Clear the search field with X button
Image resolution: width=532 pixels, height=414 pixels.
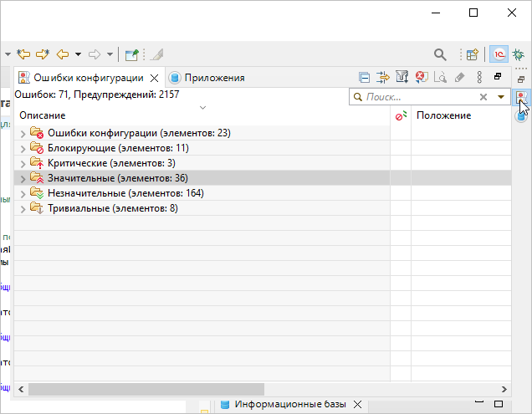pos(483,97)
